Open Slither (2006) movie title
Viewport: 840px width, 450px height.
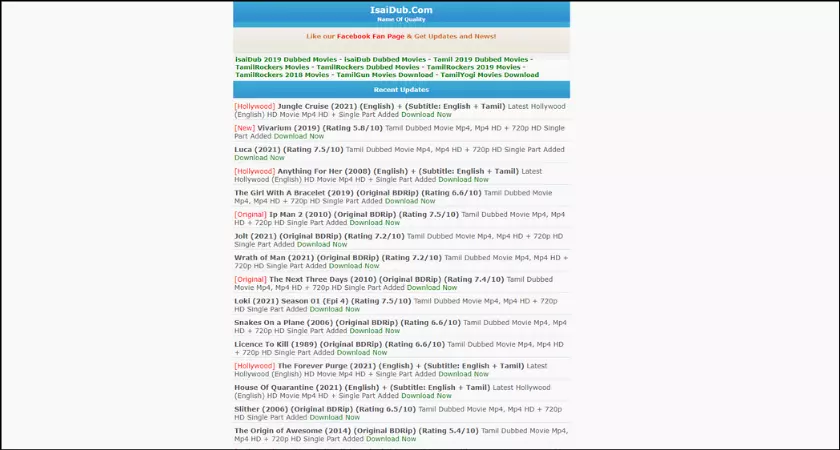point(325,409)
